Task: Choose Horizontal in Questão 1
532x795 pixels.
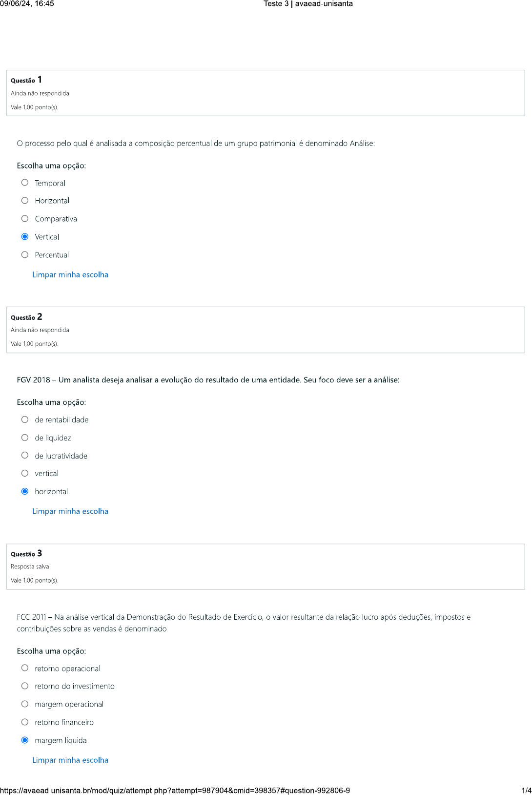Action: (25, 201)
